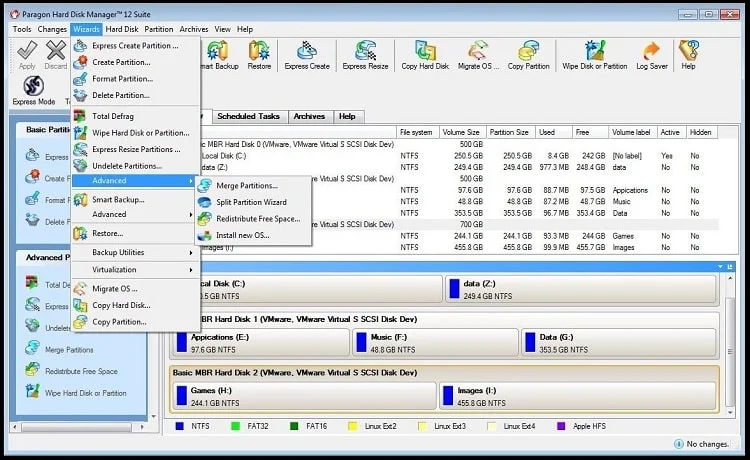Expand Advanced submenu below Smart Backup
The width and height of the screenshot is (750, 460).
pos(135,214)
